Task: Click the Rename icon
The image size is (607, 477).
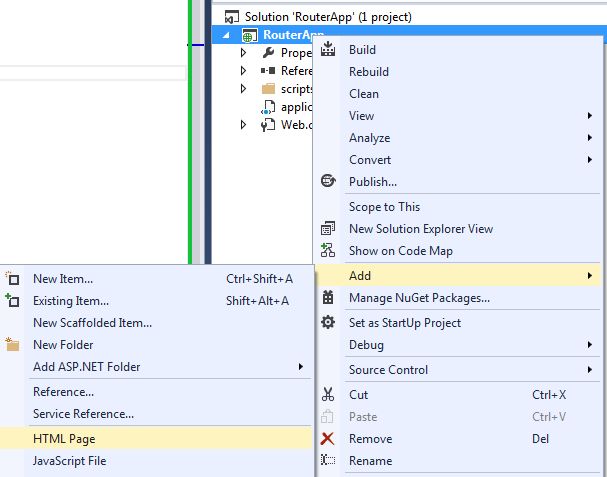Action: [x=328, y=460]
